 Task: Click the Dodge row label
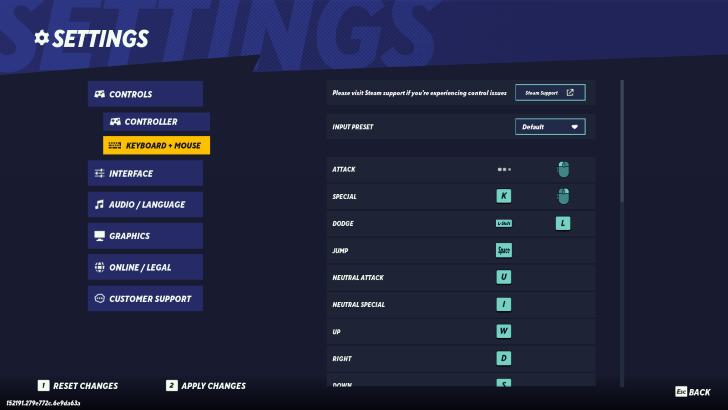point(343,224)
